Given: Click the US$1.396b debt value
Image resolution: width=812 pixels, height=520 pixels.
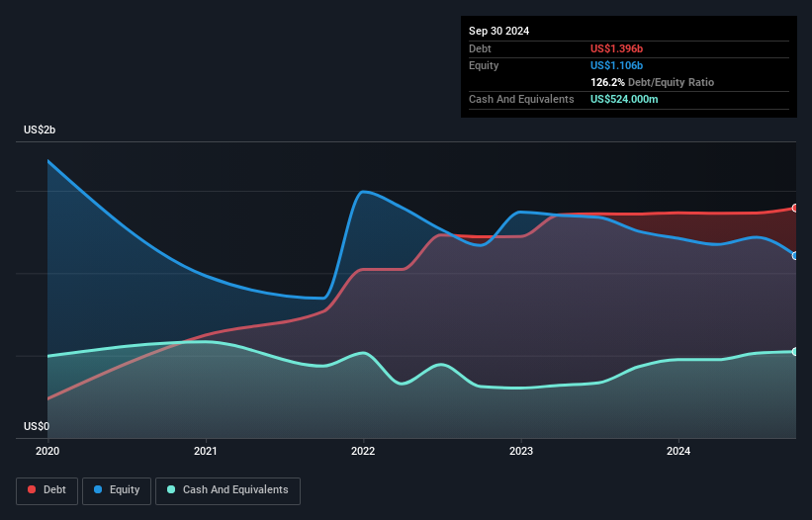Looking at the screenshot, I should pyautogui.click(x=616, y=48).
